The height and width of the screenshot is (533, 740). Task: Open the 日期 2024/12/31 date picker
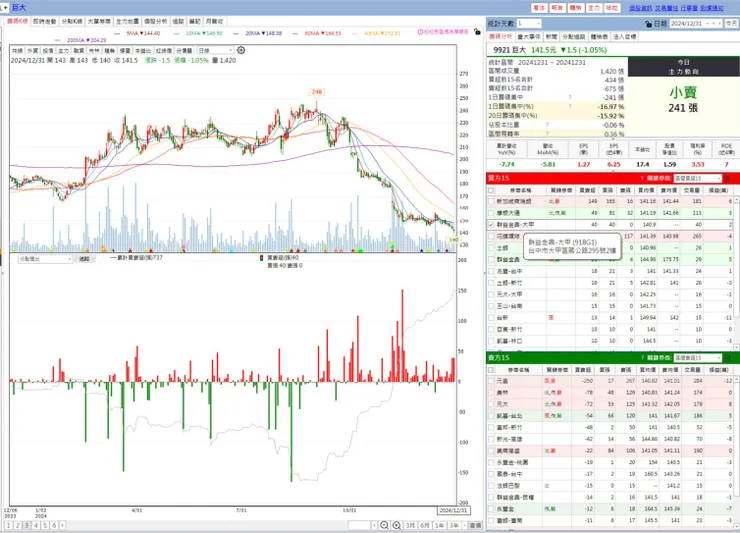coord(696,23)
